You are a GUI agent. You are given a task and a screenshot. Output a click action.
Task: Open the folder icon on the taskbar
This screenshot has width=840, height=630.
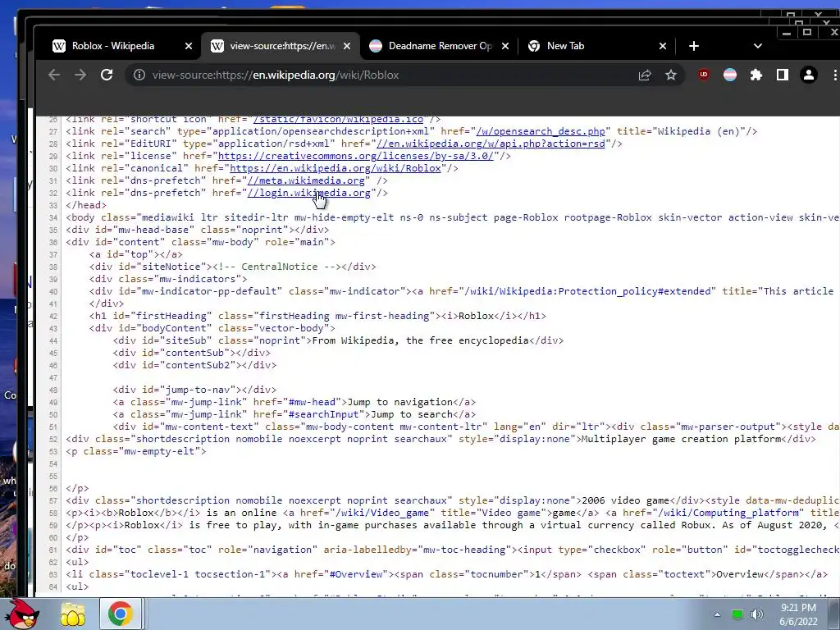(x=73, y=614)
